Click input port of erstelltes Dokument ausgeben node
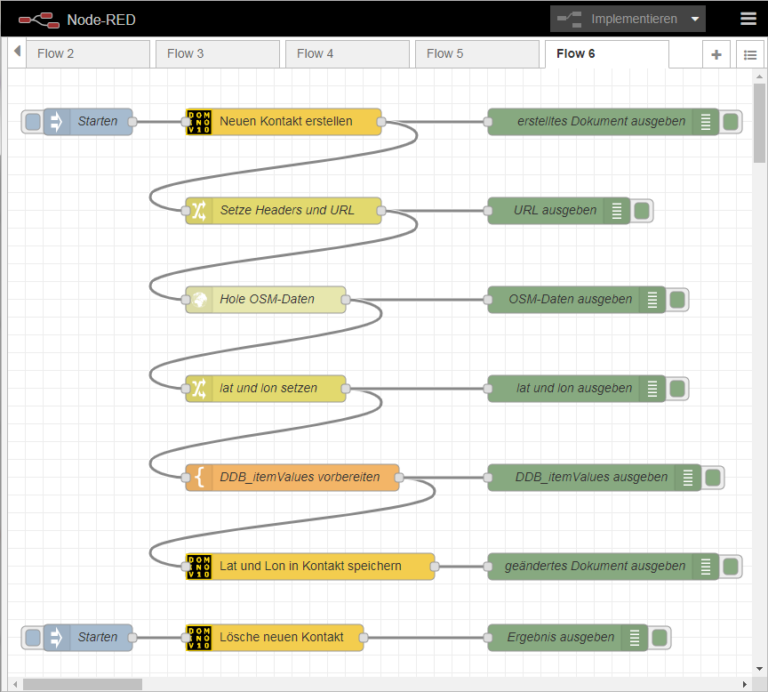 (488, 122)
